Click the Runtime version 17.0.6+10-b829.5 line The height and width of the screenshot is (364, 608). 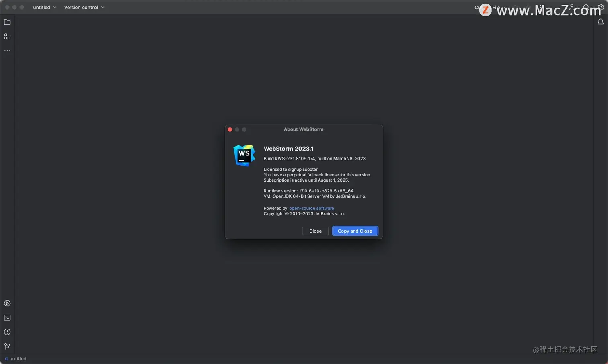pyautogui.click(x=308, y=191)
